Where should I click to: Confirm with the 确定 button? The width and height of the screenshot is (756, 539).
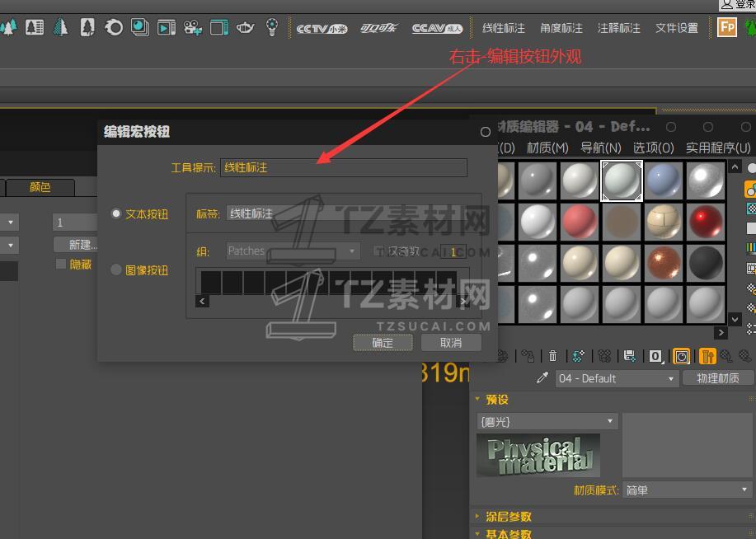[383, 342]
